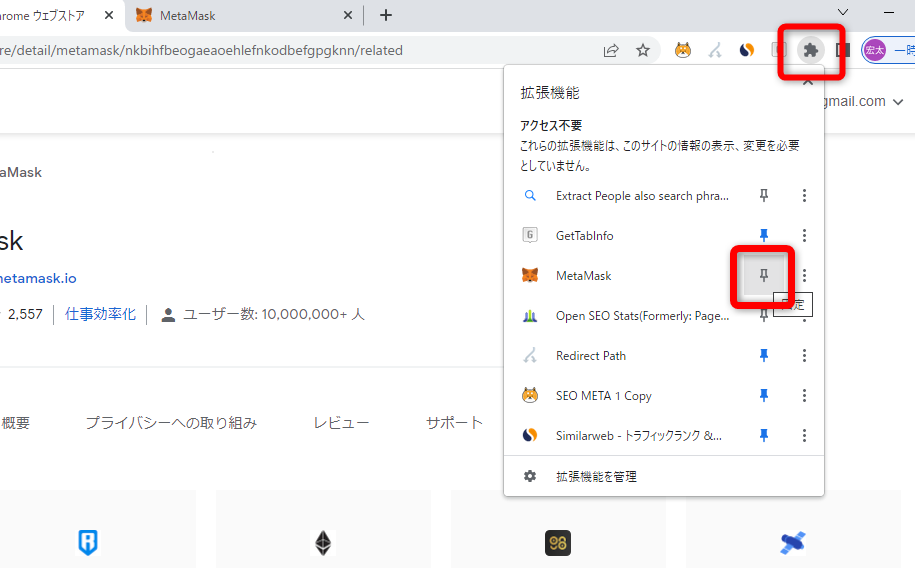The width and height of the screenshot is (915, 568).
Task: Open the blue satellite related extension thumbnail
Action: [x=792, y=543]
